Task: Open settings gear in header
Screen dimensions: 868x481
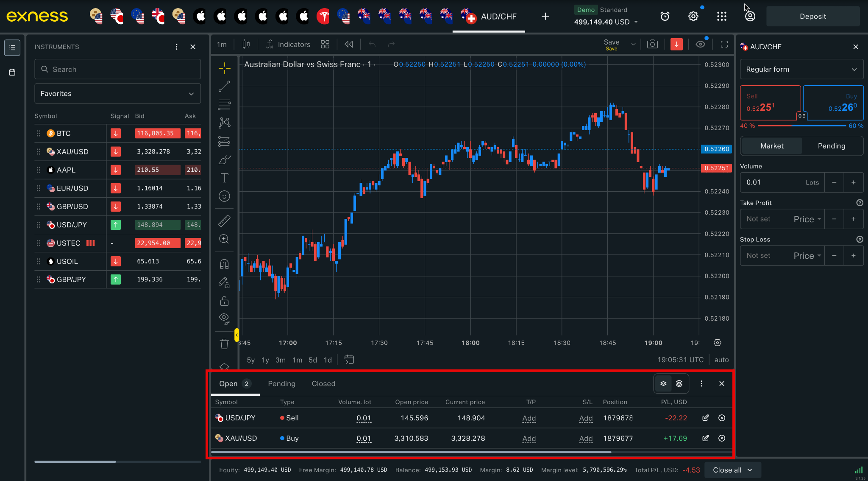Action: pos(693,16)
